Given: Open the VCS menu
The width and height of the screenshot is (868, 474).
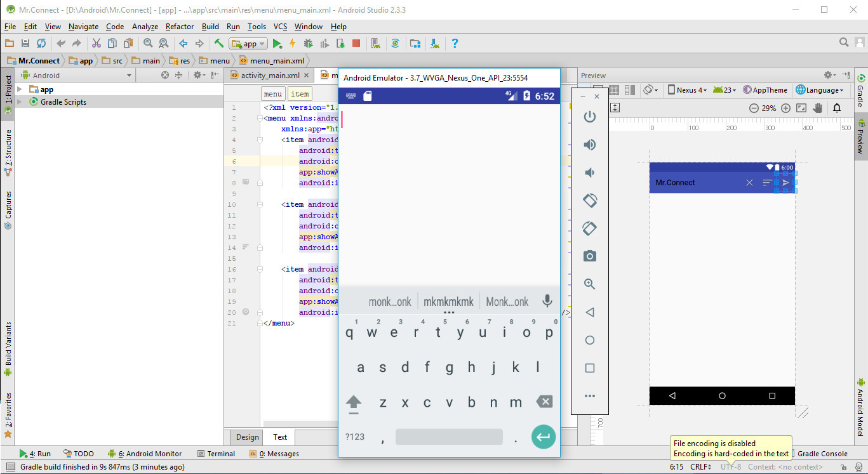Looking at the screenshot, I should pyautogui.click(x=280, y=26).
